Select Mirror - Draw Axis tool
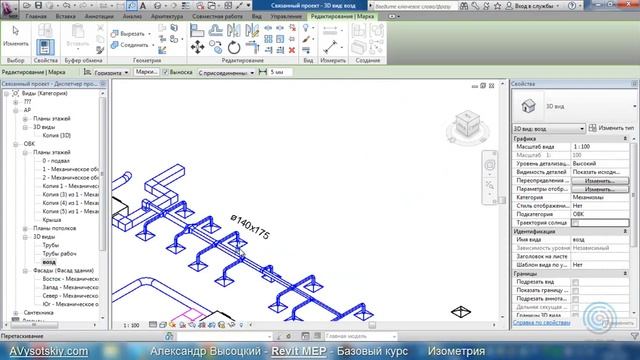This screenshot has width=640, height=360. [252, 30]
